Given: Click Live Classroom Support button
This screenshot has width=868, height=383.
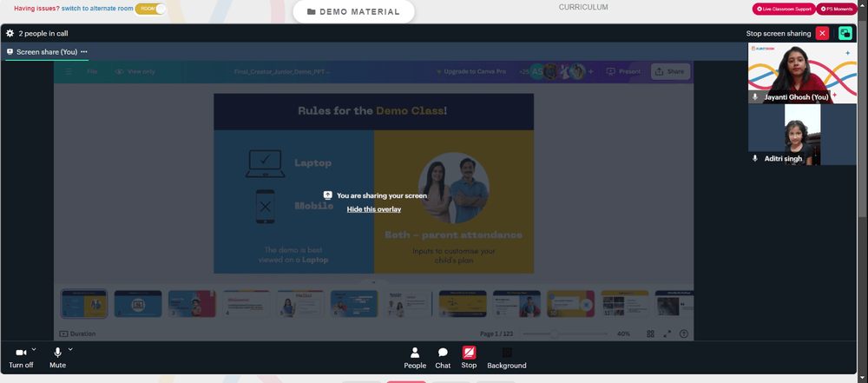Looking at the screenshot, I should 783,9.
